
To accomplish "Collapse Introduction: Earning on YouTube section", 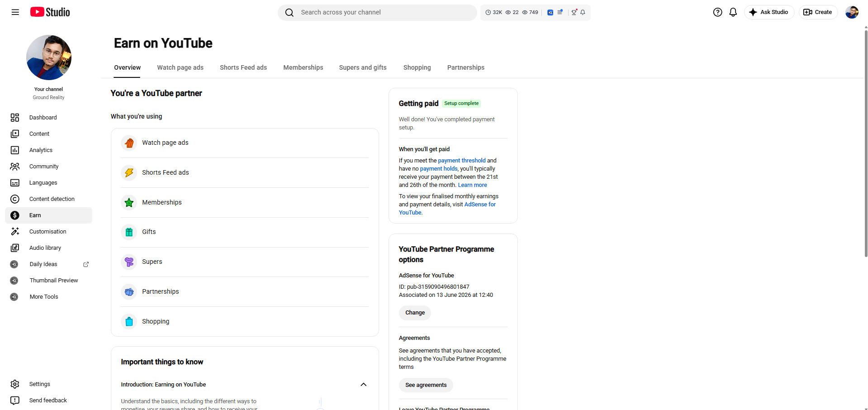I will (x=363, y=385).
